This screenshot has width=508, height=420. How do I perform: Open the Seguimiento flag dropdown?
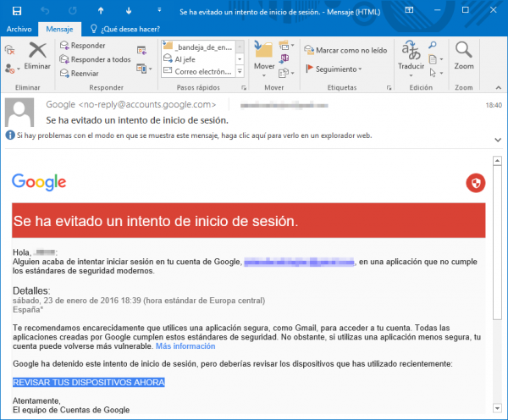click(x=334, y=69)
